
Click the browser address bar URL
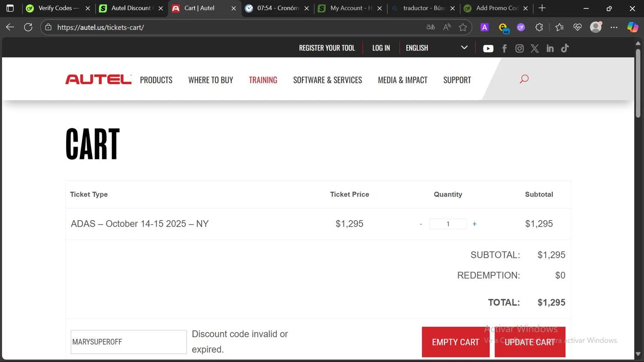point(100,27)
